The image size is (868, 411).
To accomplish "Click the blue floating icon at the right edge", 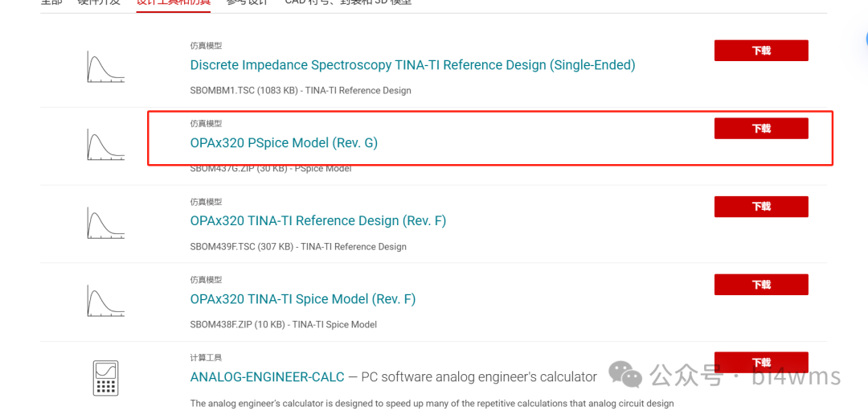I will pos(865,39).
